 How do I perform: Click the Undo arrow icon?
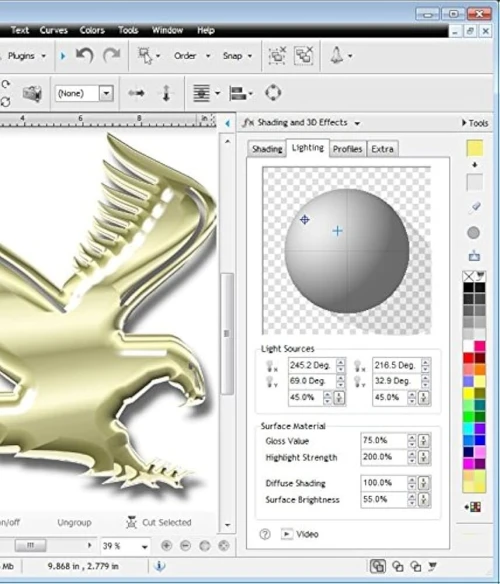pyautogui.click(x=85, y=56)
